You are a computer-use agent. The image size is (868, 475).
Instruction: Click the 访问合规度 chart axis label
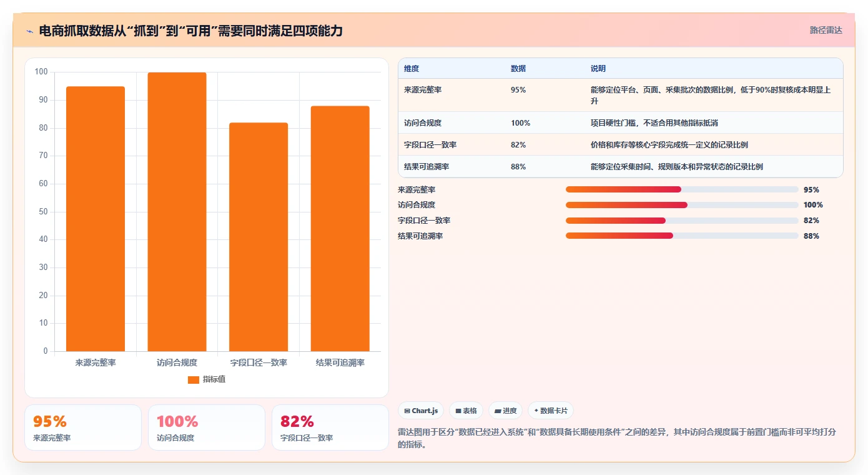coord(177,362)
